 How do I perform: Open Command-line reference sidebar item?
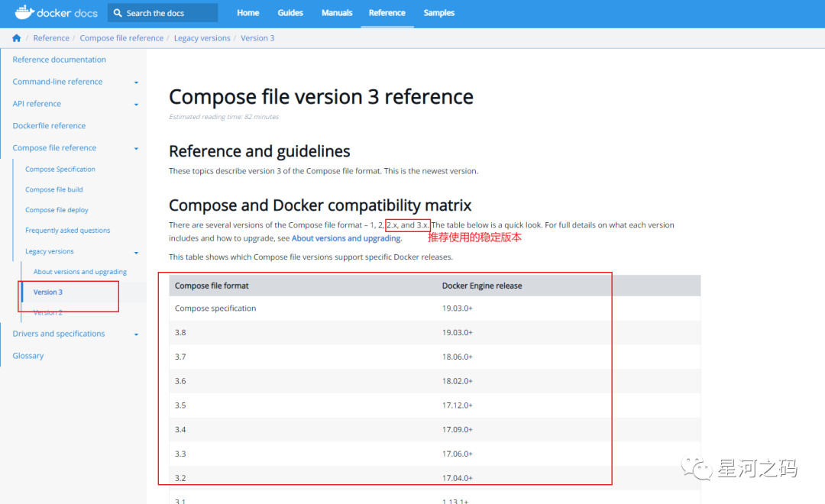pyautogui.click(x=57, y=82)
